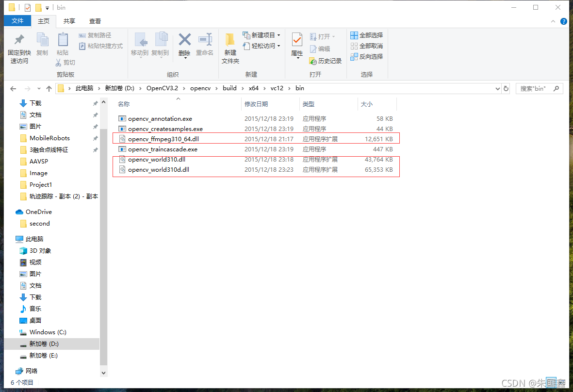573x392 pixels.
Task: Open AAVSP folder in sidebar
Action: coord(39,162)
